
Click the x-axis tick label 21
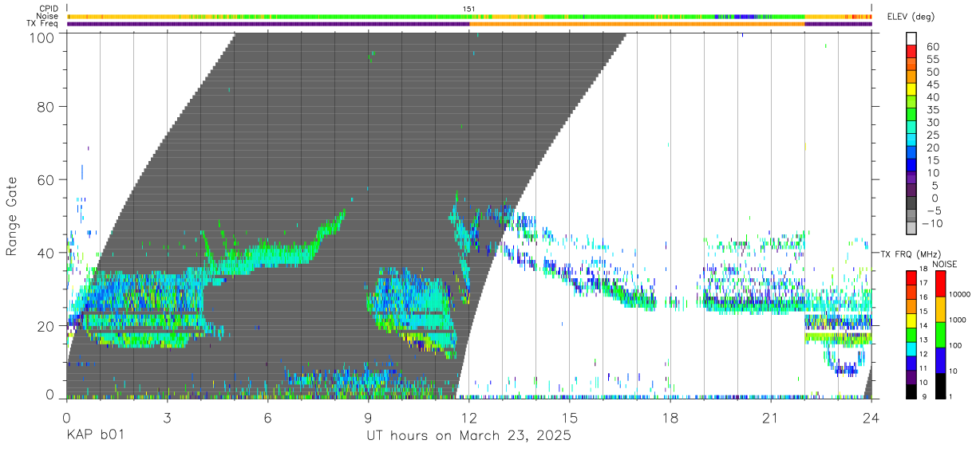pyautogui.click(x=770, y=419)
